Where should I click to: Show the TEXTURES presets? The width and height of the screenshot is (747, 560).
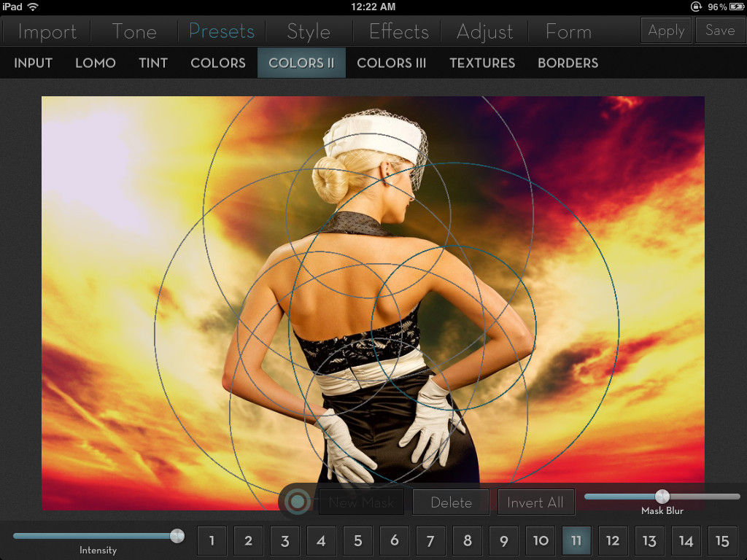pos(482,63)
